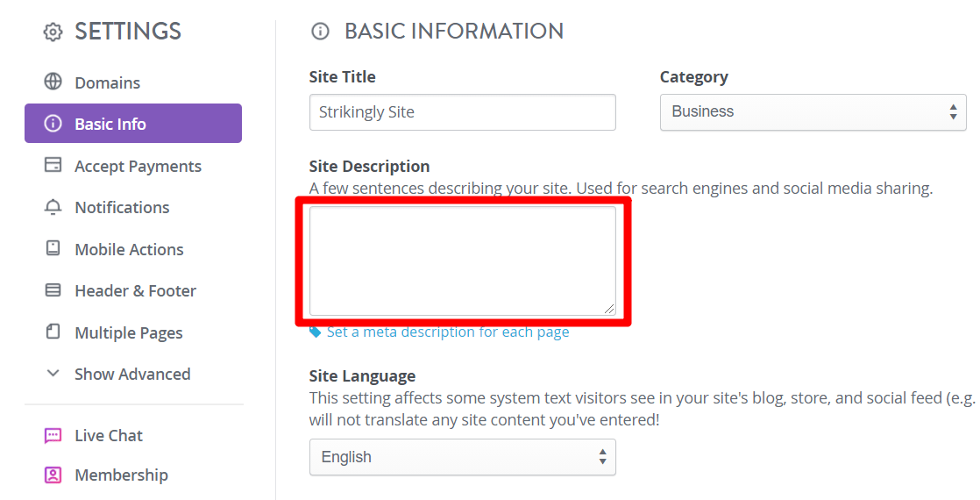This screenshot has height=500, width=980.
Task: Expand Show Advanced settings
Action: pyautogui.click(x=131, y=374)
